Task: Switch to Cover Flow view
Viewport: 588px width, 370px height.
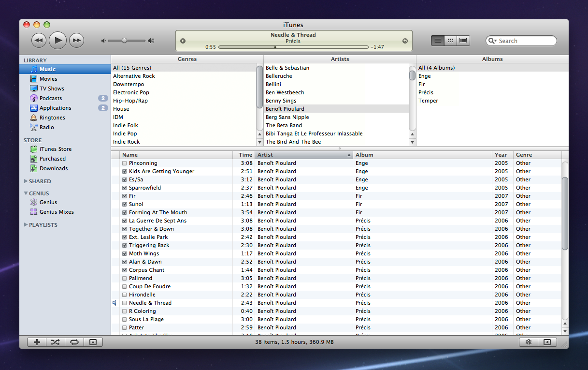Action: [463, 41]
